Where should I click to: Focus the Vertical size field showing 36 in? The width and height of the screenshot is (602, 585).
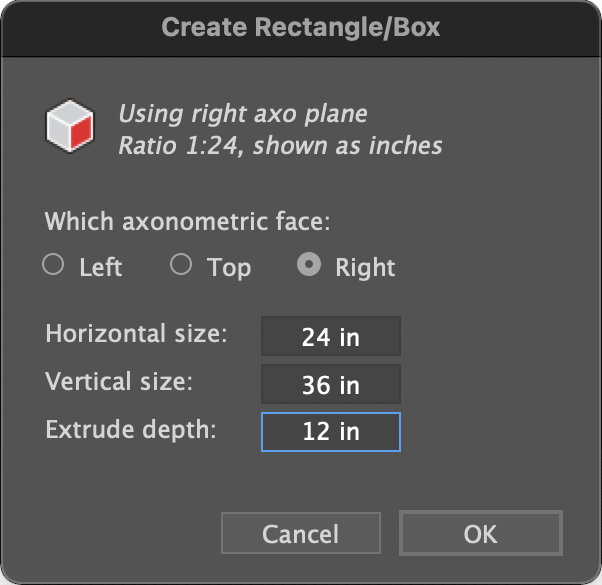pyautogui.click(x=331, y=384)
